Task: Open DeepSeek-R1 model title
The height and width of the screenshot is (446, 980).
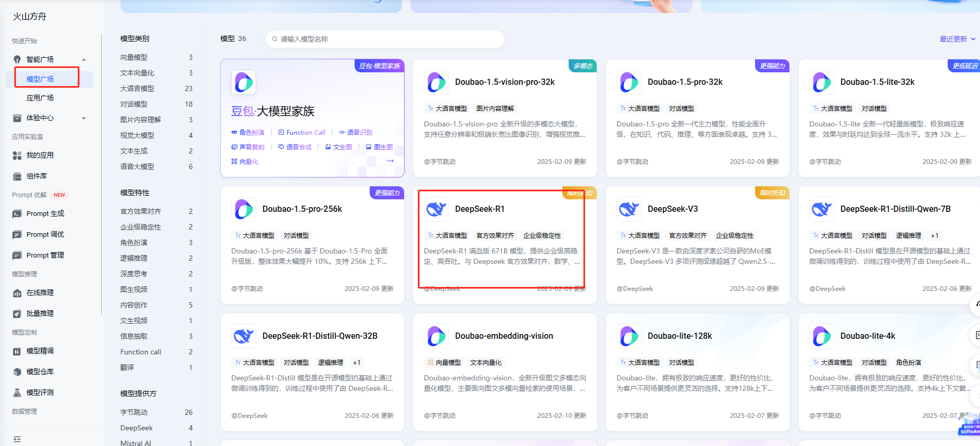Action: click(x=480, y=209)
